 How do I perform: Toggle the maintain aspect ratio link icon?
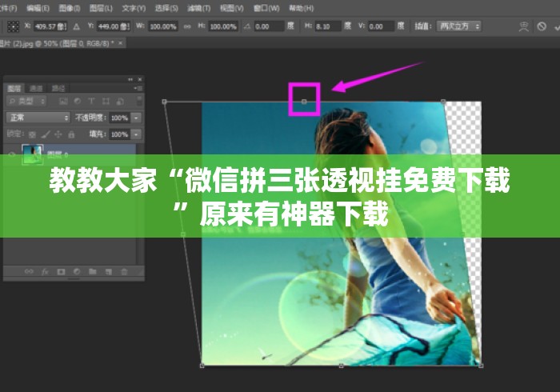187,26
